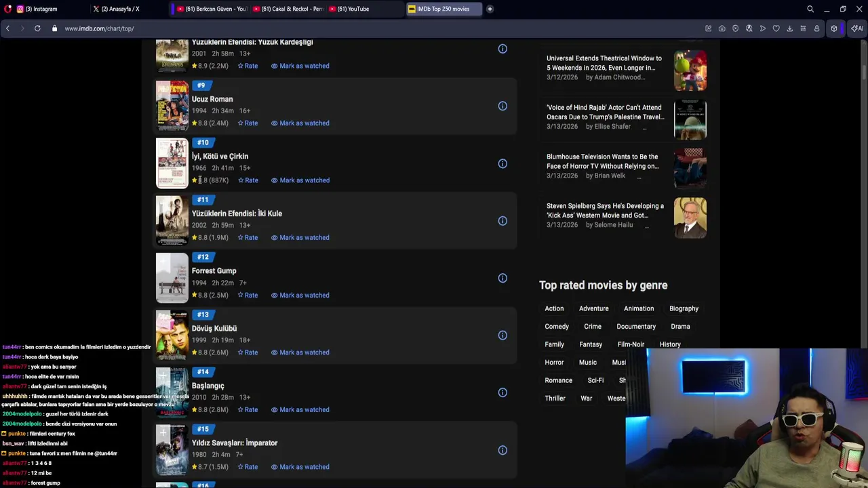Go back to the previous page
868x488 pixels.
7,28
